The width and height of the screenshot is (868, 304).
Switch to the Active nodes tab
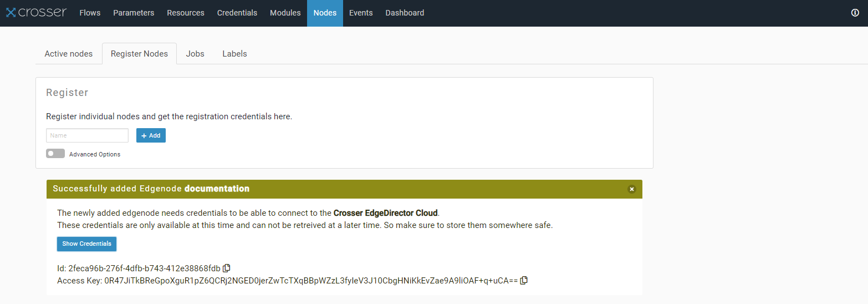[69, 54]
